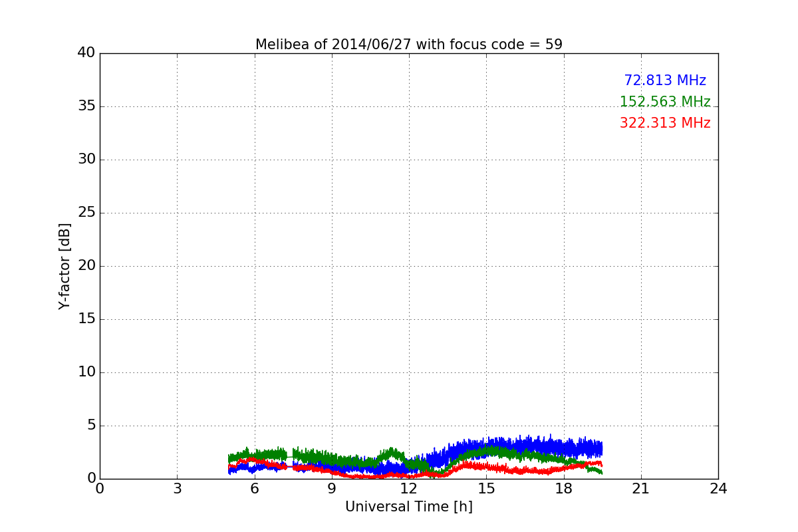Click y-axis tick label 15

click(86, 319)
